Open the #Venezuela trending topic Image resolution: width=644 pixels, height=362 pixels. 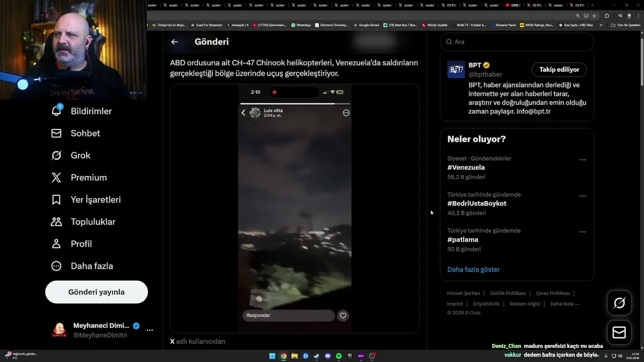click(466, 167)
